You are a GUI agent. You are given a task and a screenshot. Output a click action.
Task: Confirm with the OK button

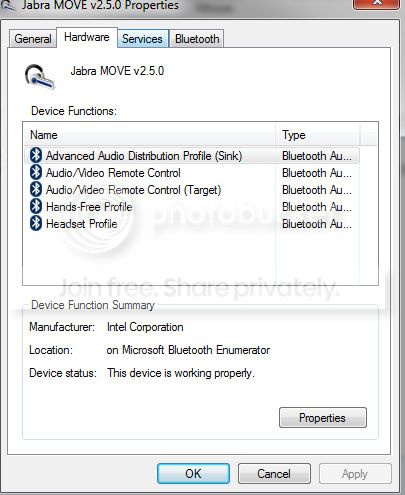pos(193,473)
